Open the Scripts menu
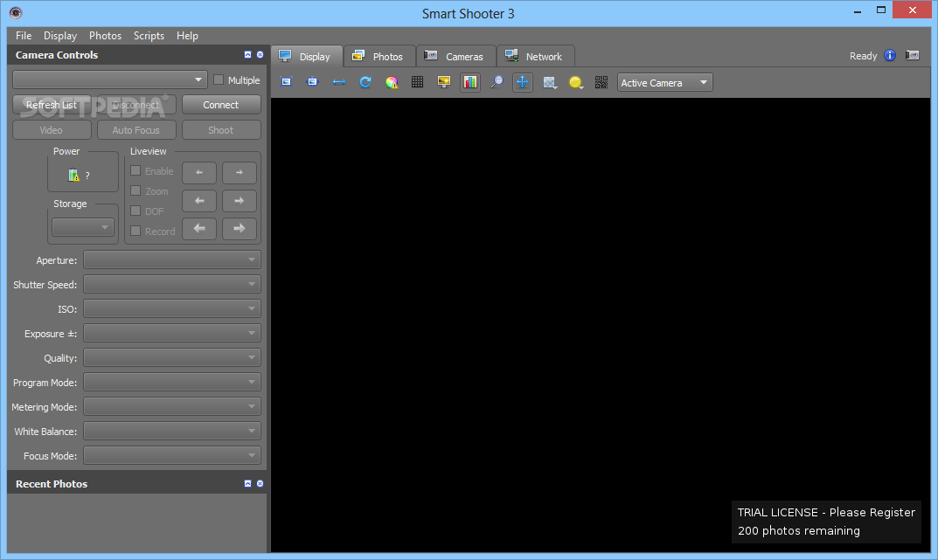Image resolution: width=938 pixels, height=560 pixels. pos(149,35)
